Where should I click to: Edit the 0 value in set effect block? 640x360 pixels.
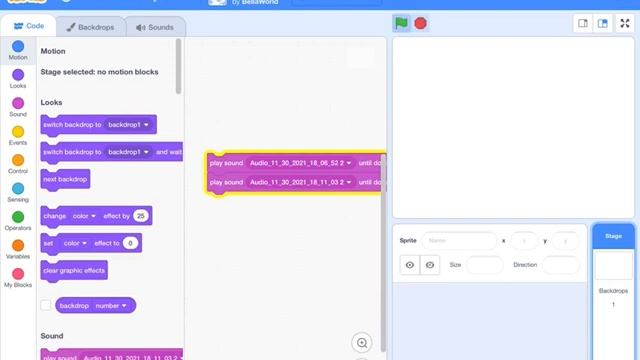[x=130, y=243]
